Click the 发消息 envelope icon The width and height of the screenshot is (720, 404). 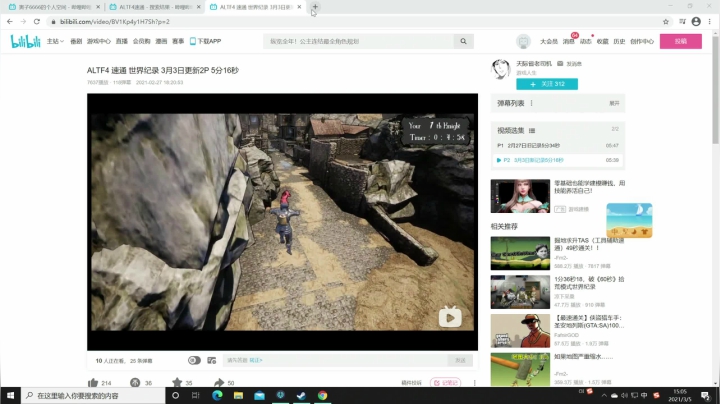560,64
